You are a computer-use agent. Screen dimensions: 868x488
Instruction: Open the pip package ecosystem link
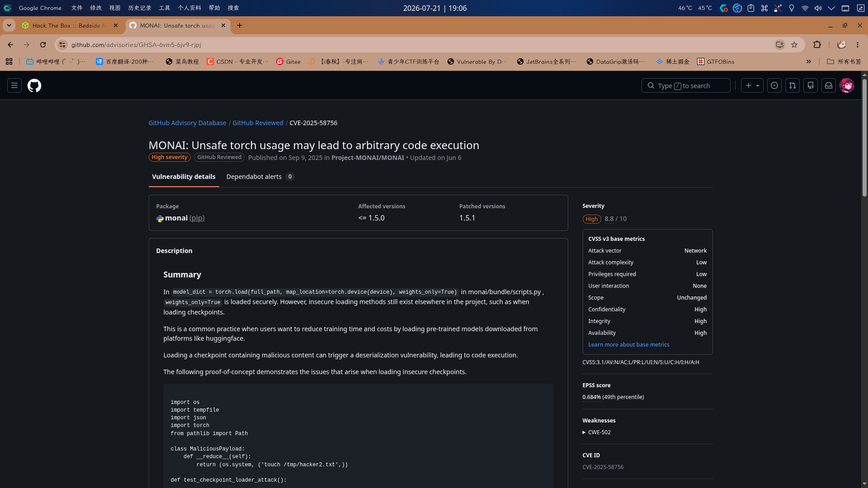tap(197, 218)
